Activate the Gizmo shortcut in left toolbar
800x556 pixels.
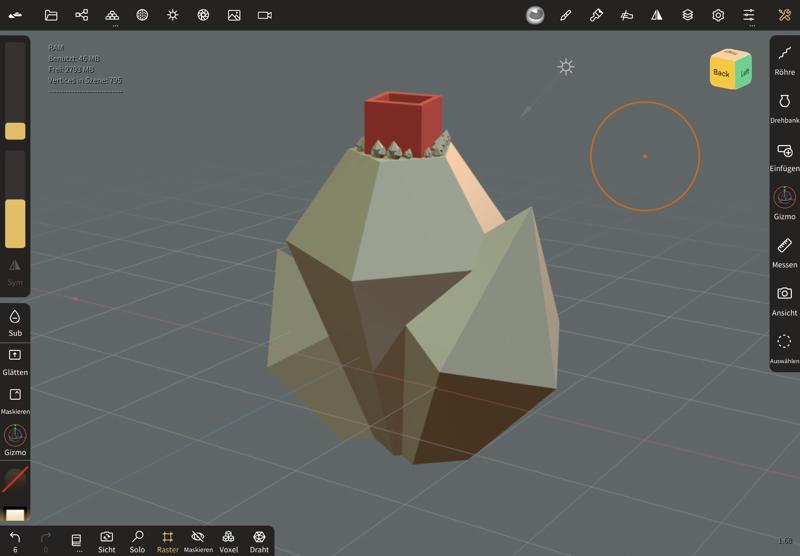[15, 441]
